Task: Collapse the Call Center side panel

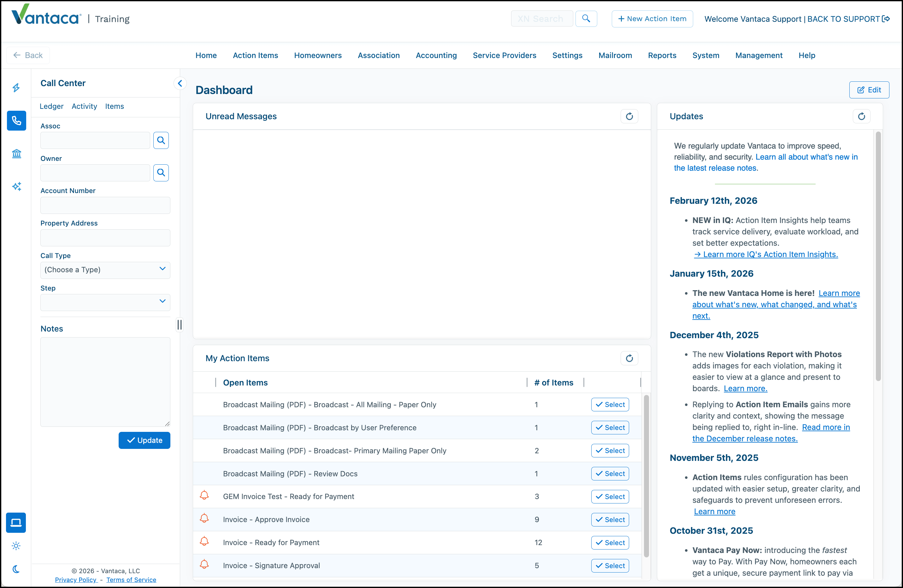Action: [180, 83]
